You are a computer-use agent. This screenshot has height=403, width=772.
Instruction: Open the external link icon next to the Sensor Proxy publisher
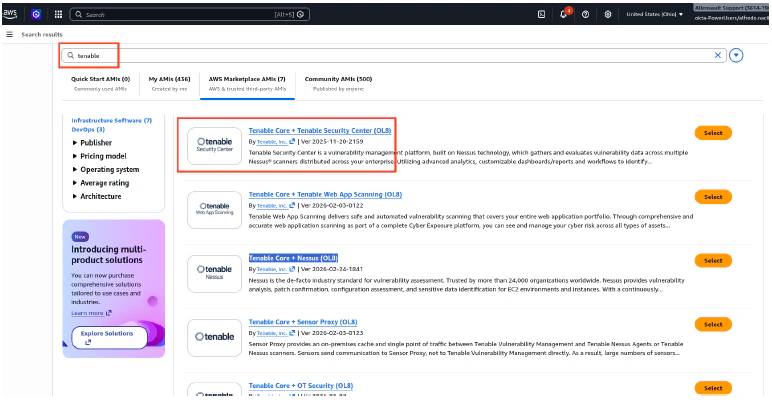point(292,333)
